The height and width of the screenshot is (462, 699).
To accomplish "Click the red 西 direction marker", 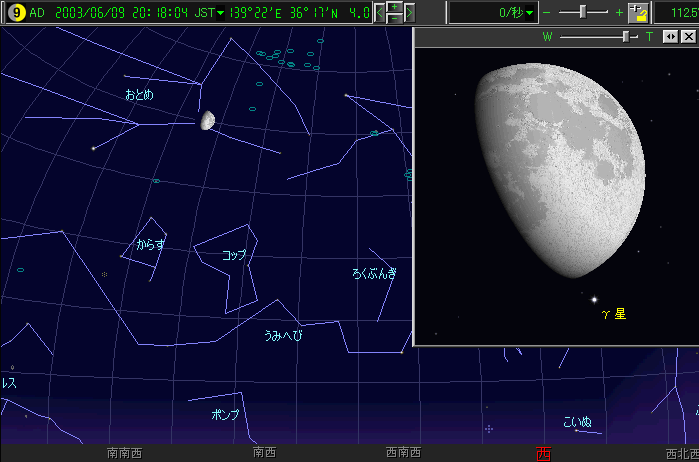I will click(x=543, y=453).
